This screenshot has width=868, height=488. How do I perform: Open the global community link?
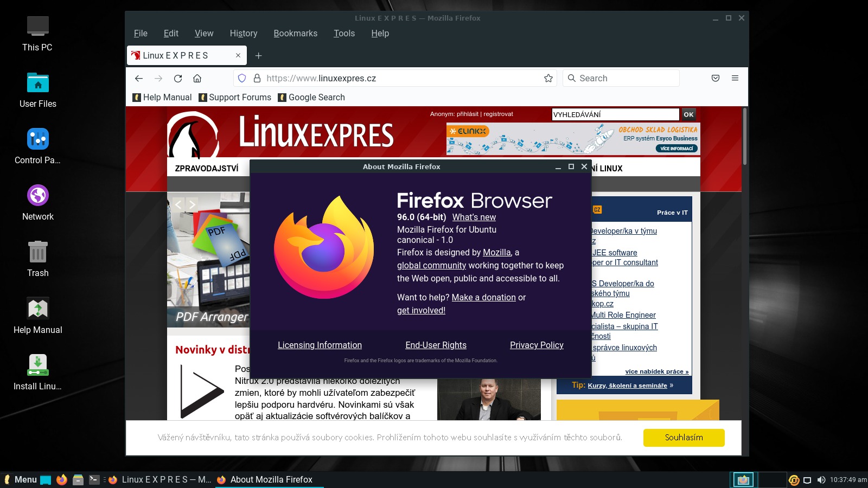coord(431,265)
